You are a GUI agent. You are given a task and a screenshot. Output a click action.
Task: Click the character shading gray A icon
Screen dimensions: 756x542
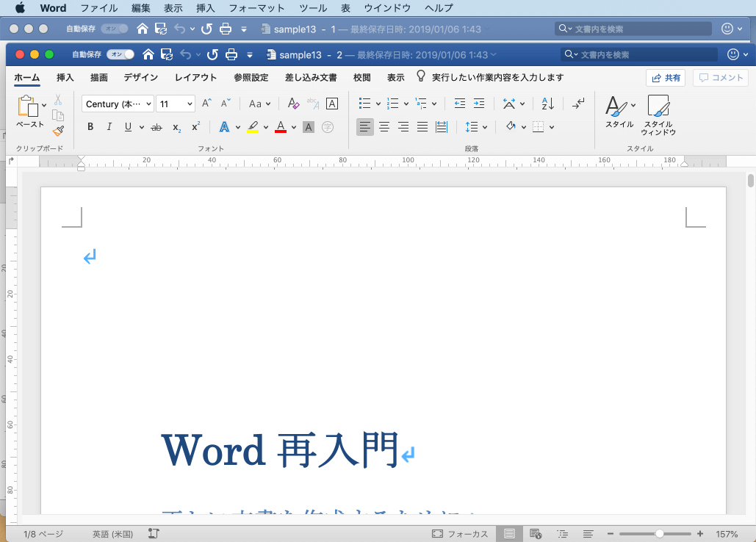click(309, 127)
